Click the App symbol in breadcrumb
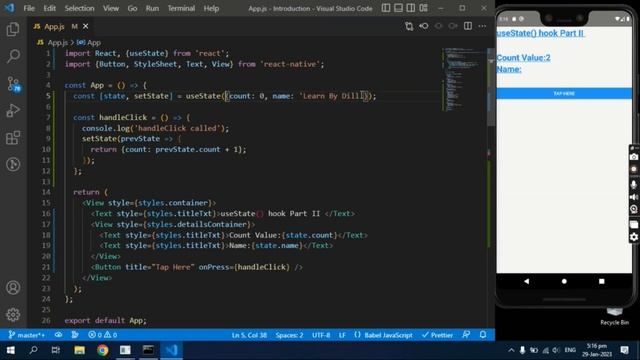640x360 pixels. point(93,42)
